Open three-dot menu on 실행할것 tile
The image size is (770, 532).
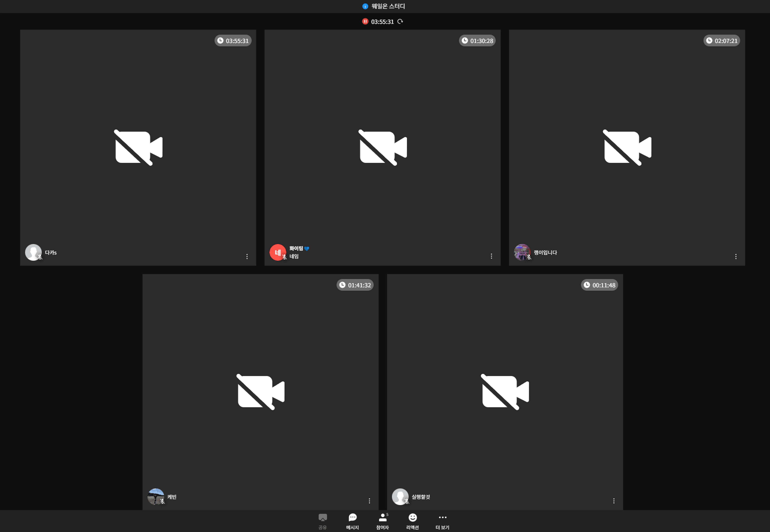pyautogui.click(x=614, y=501)
